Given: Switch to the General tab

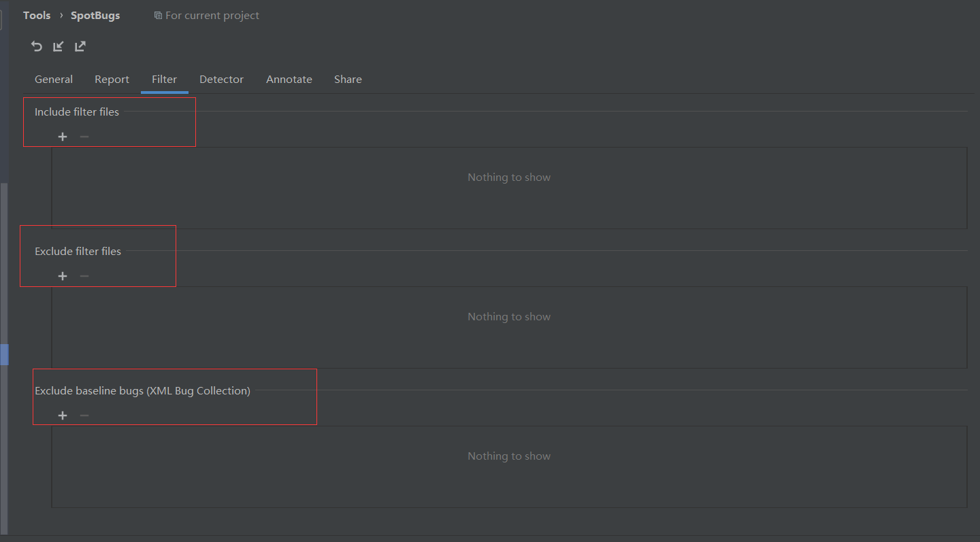Looking at the screenshot, I should click(x=53, y=79).
